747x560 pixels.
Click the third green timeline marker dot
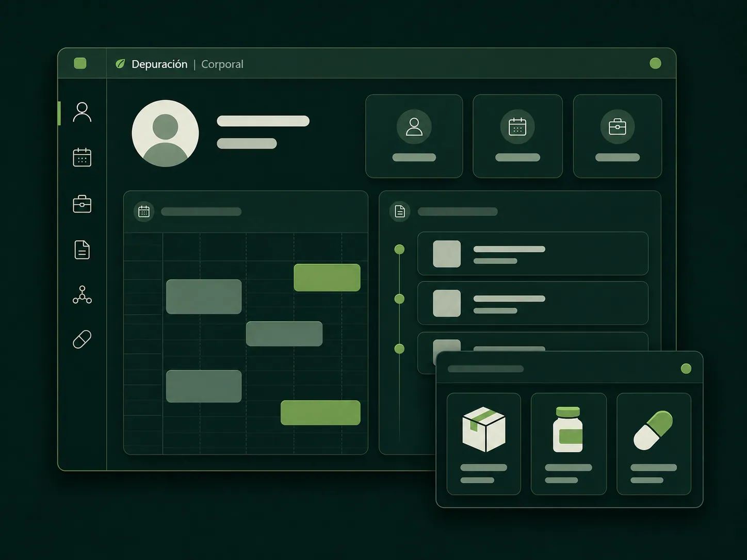(x=399, y=349)
